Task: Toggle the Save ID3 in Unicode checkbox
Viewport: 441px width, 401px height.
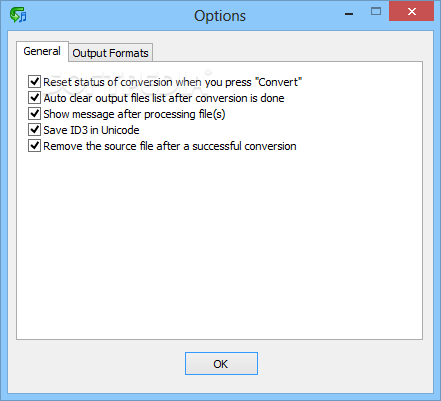Action: coord(35,130)
